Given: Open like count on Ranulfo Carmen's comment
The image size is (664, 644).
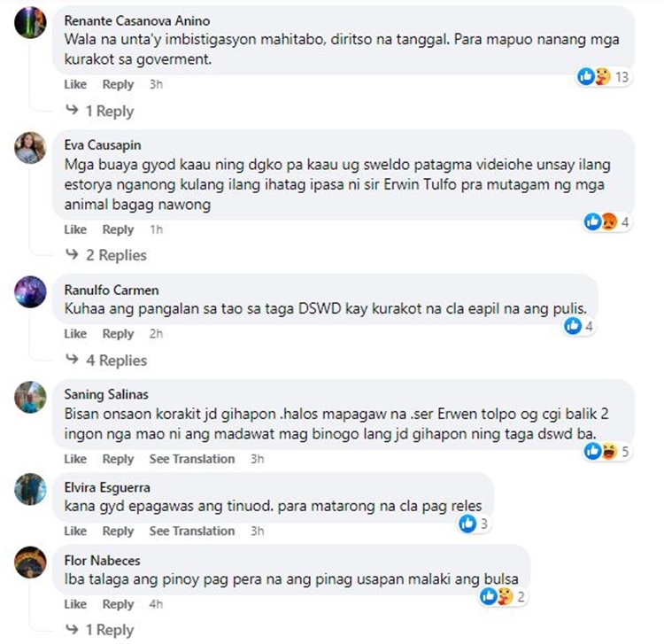Looking at the screenshot, I should tap(579, 326).
